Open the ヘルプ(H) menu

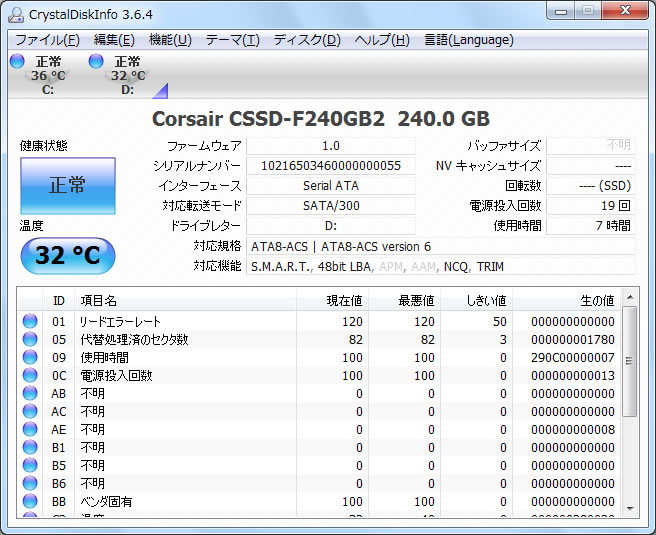click(x=382, y=40)
